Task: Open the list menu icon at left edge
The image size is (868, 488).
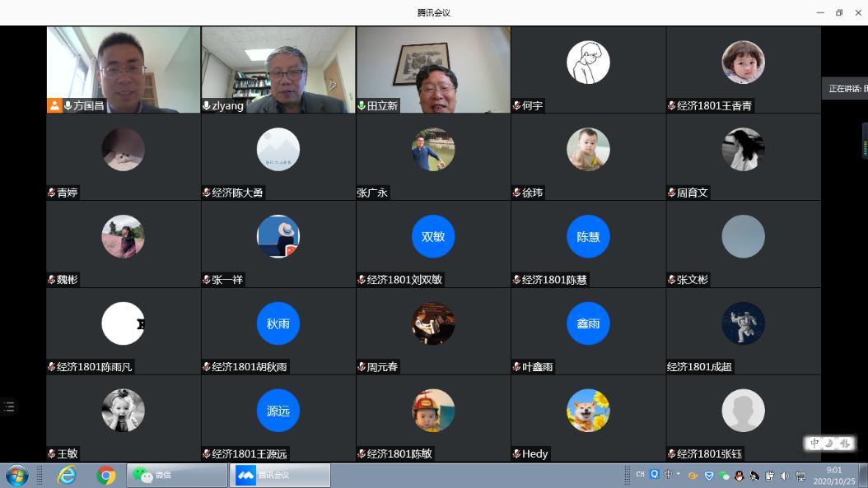Action: click(x=9, y=407)
